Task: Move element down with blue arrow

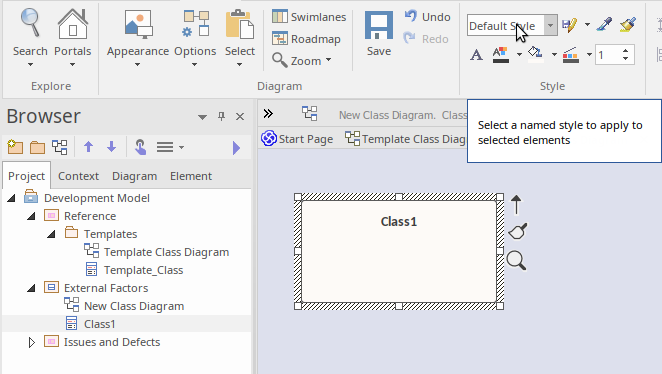Action: (111, 147)
